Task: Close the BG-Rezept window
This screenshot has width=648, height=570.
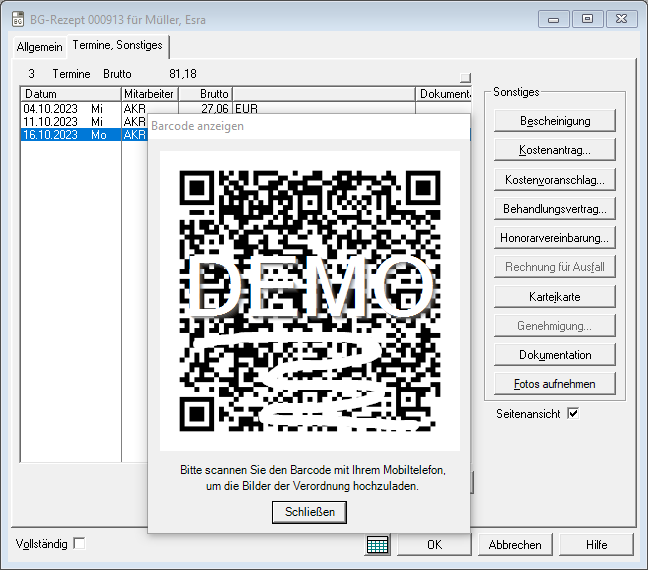Action: [x=621, y=19]
